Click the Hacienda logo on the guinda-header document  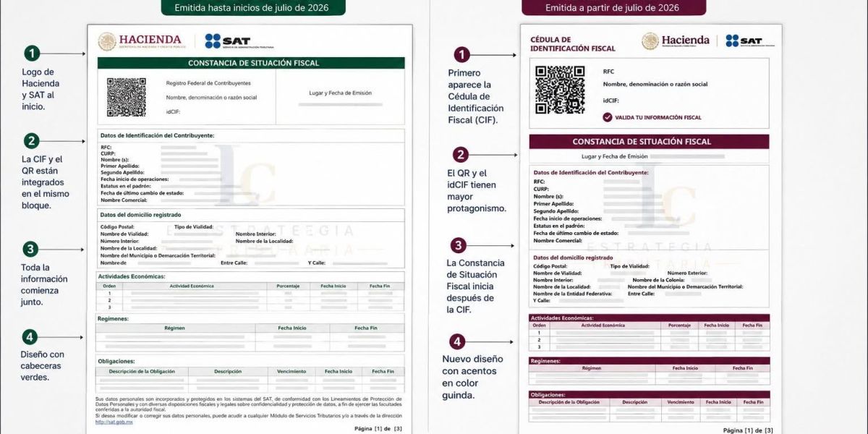pos(676,41)
